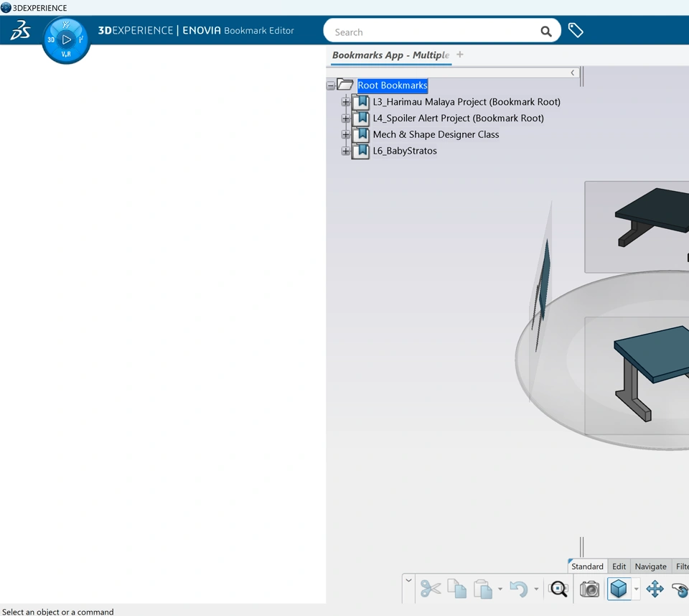Click the 3DEXPERIENCE window title icon
Image resolution: width=689 pixels, height=616 pixels.
[x=6, y=7]
